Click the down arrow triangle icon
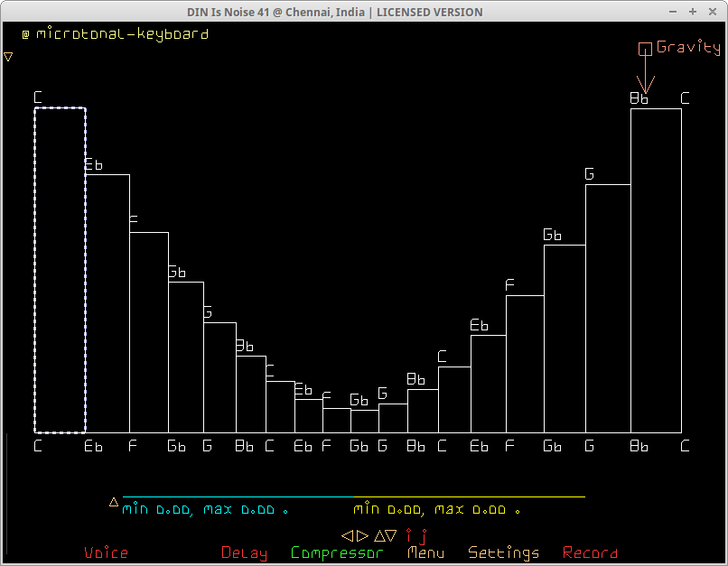This screenshot has height=566, width=728. (x=391, y=535)
